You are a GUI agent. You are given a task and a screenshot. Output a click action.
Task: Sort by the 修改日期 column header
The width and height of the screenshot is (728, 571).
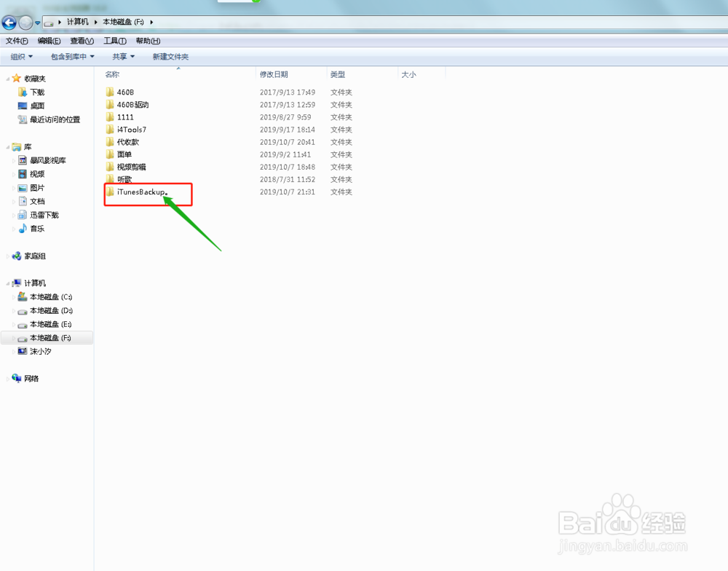(x=274, y=74)
